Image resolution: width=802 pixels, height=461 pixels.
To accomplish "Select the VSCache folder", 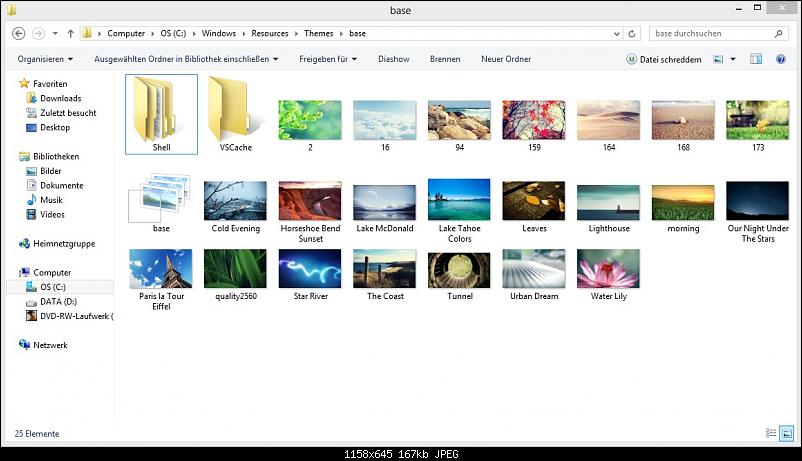I will pyautogui.click(x=236, y=114).
